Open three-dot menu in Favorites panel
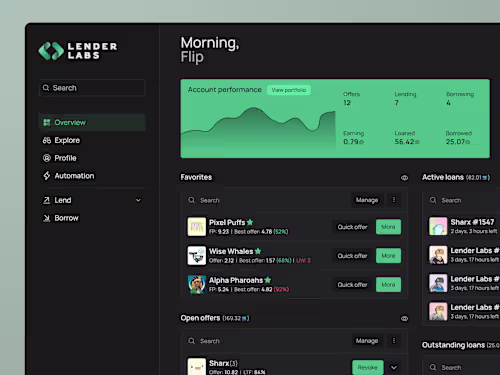Screen dimensions: 500x375 [394, 200]
